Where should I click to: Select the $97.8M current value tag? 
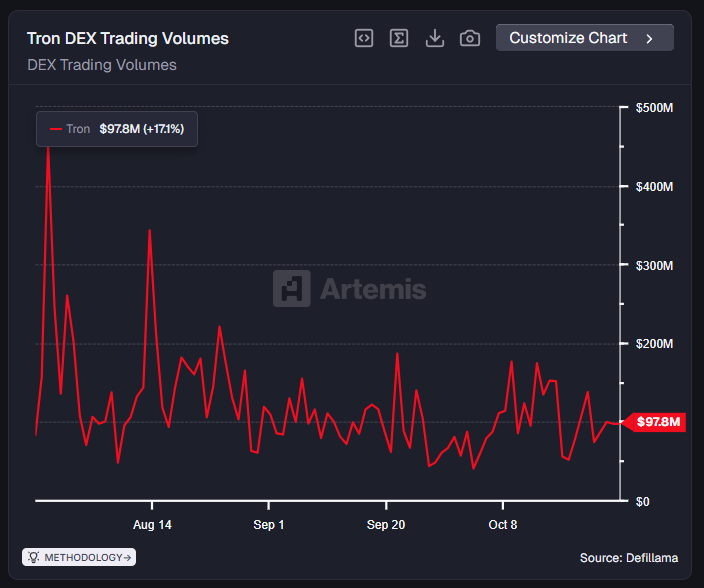coord(655,422)
